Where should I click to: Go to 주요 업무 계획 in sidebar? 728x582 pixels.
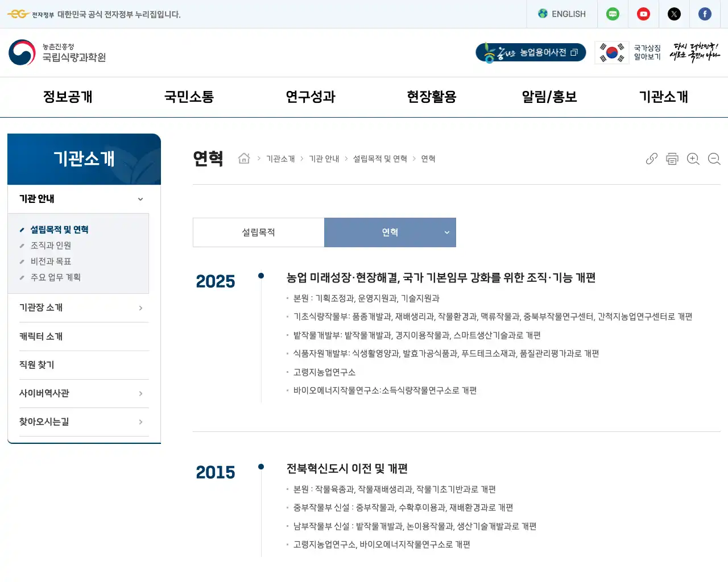tap(55, 277)
